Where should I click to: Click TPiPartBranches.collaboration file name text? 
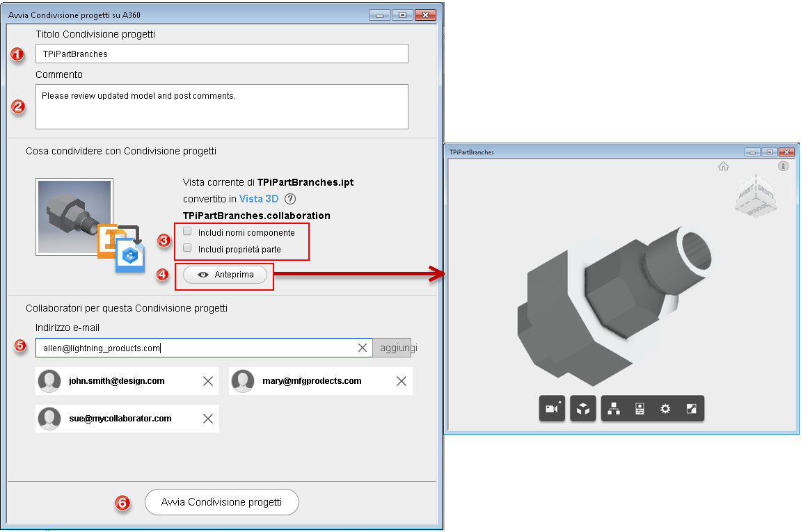[x=257, y=216]
